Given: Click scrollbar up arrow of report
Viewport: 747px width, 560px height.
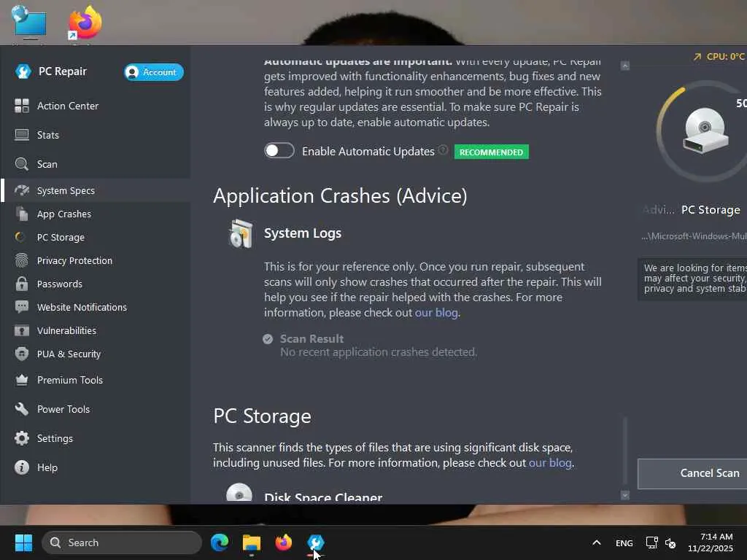Looking at the screenshot, I should [625, 66].
